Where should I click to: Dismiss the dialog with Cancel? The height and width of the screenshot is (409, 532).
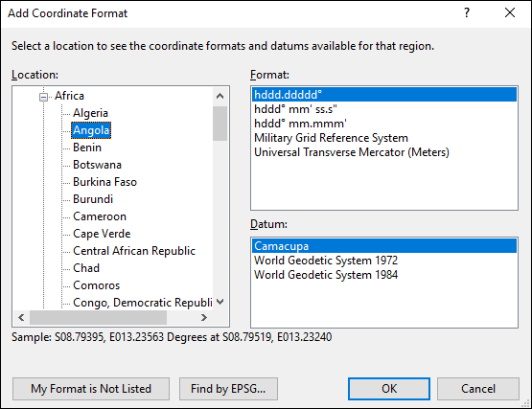478,389
